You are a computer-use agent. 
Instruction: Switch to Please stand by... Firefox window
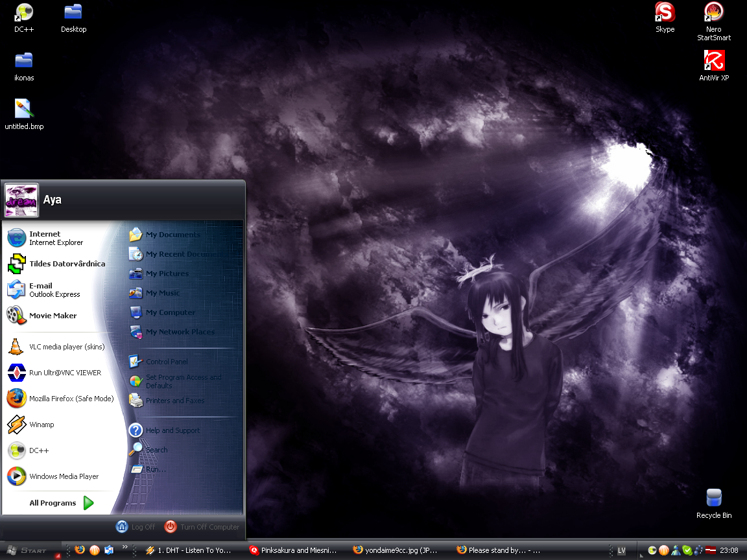click(500, 550)
